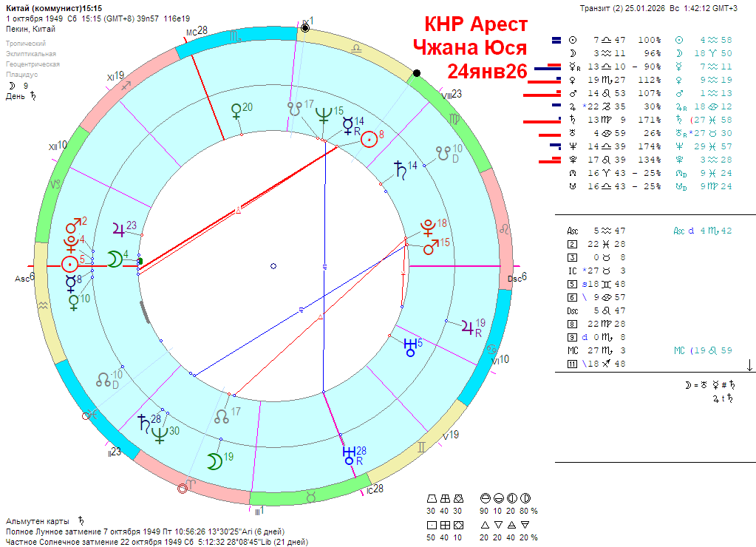Click the down arrow beside the MC row
The height and width of the screenshot is (547, 756).
750,365
